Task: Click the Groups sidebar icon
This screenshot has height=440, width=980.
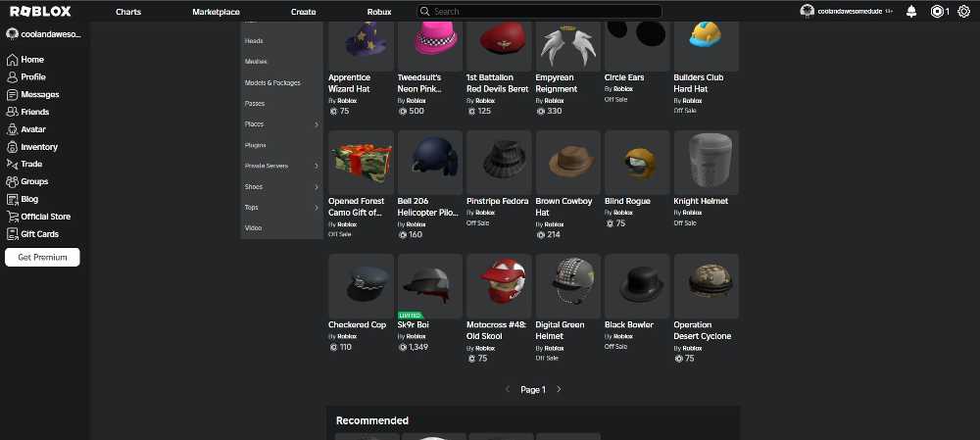Action: click(12, 181)
